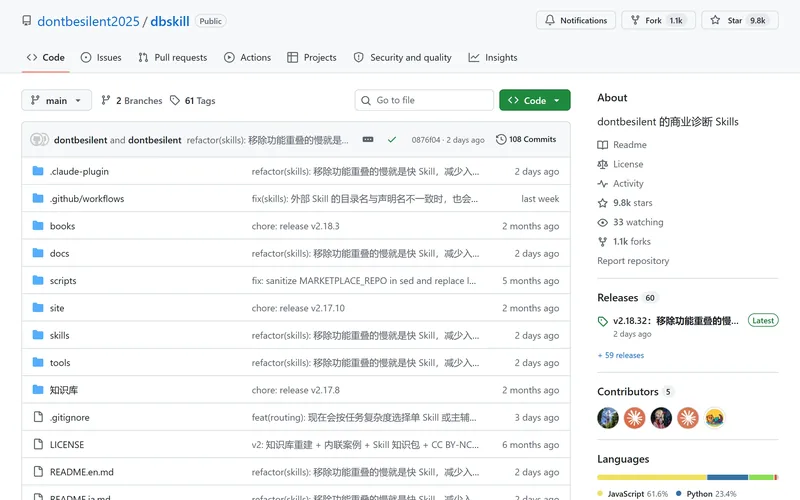Click the yellow JavaScript segment of language bar
The height and width of the screenshot is (500, 800).
(652, 478)
